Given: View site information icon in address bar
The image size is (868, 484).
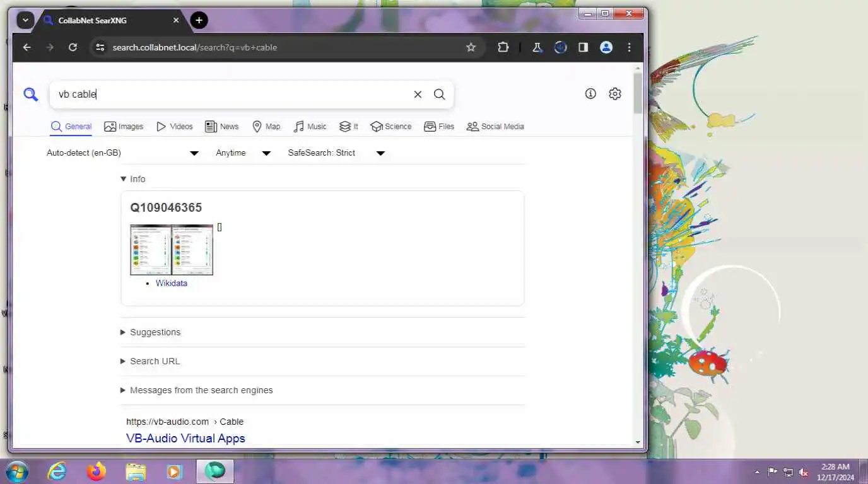Looking at the screenshot, I should (x=100, y=47).
